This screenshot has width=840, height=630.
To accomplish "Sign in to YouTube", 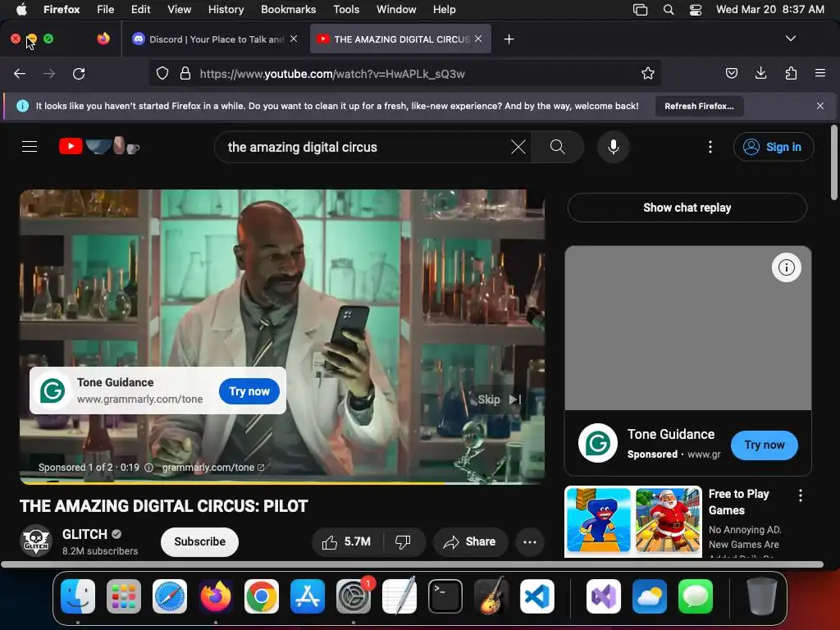I will pyautogui.click(x=774, y=147).
